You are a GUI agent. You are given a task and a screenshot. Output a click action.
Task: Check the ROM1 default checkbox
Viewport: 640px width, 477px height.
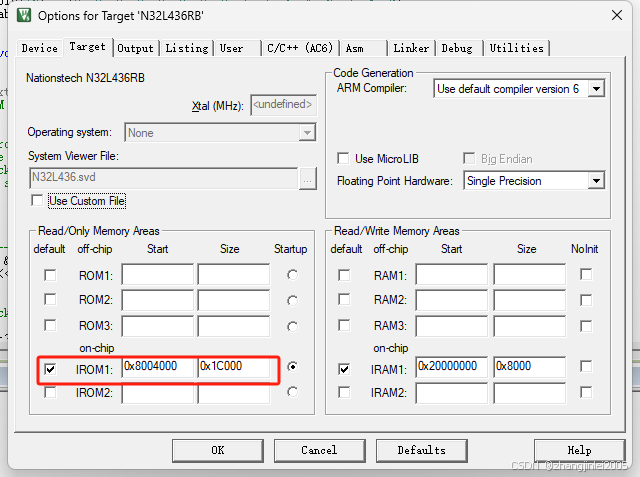click(50, 275)
